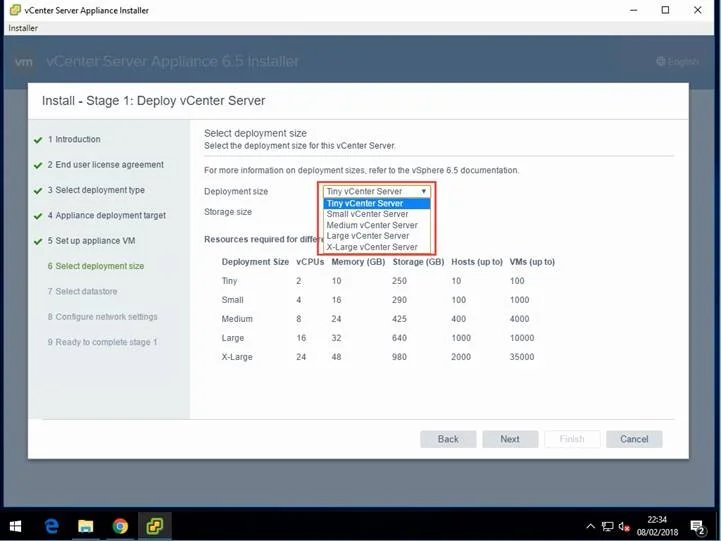Click step 8 Configure network settings
721x541 pixels.
click(103, 317)
